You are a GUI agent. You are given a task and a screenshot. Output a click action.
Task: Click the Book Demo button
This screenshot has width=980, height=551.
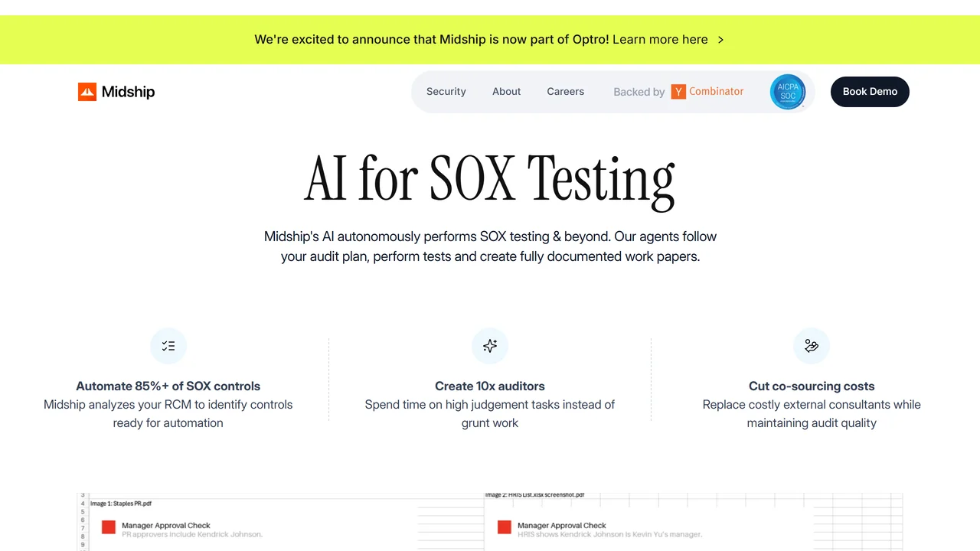point(870,92)
